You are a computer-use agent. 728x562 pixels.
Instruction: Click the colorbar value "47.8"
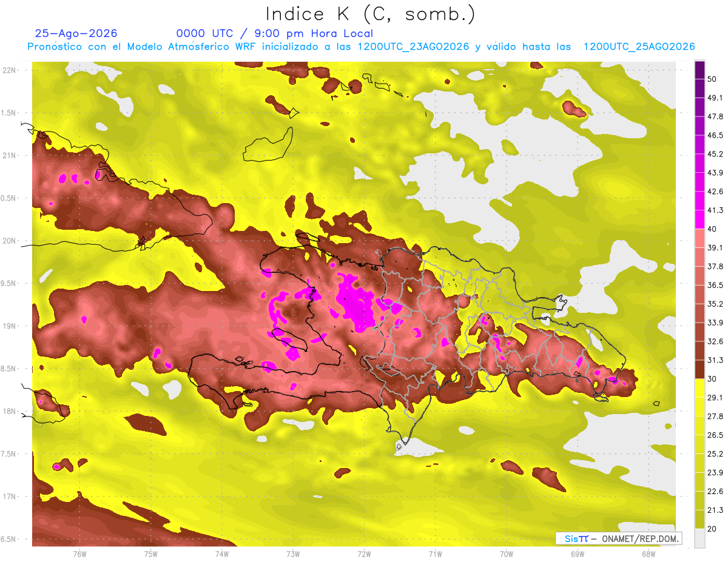pos(715,117)
